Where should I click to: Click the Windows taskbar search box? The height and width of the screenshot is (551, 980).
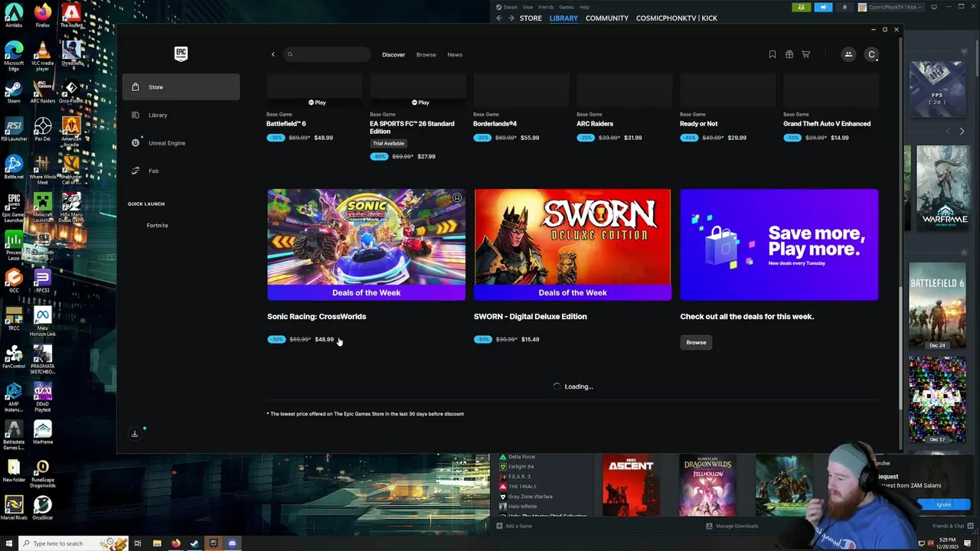(x=72, y=543)
